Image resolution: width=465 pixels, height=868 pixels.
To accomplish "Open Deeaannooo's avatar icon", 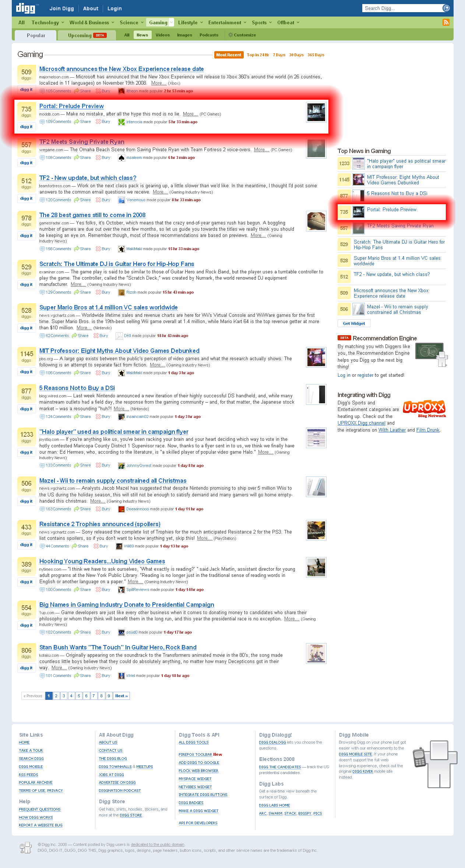I will click(x=121, y=509).
